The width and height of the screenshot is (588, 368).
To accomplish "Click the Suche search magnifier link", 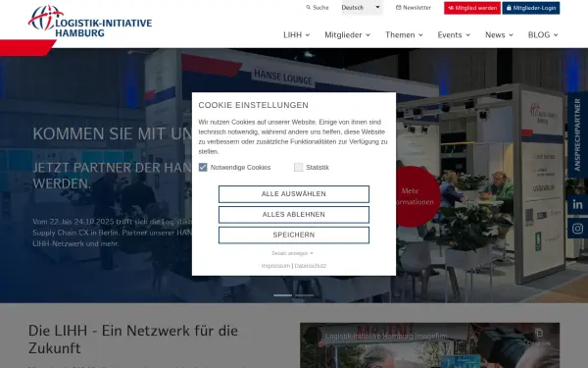I will 318,8.
